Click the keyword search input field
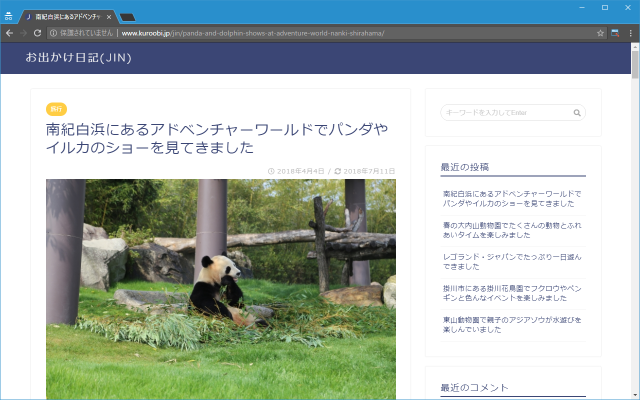This screenshot has height=400, width=640. pyautogui.click(x=503, y=112)
